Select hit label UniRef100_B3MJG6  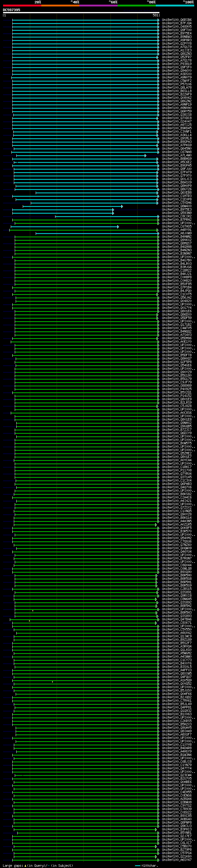pyautogui.click(x=177, y=267)
